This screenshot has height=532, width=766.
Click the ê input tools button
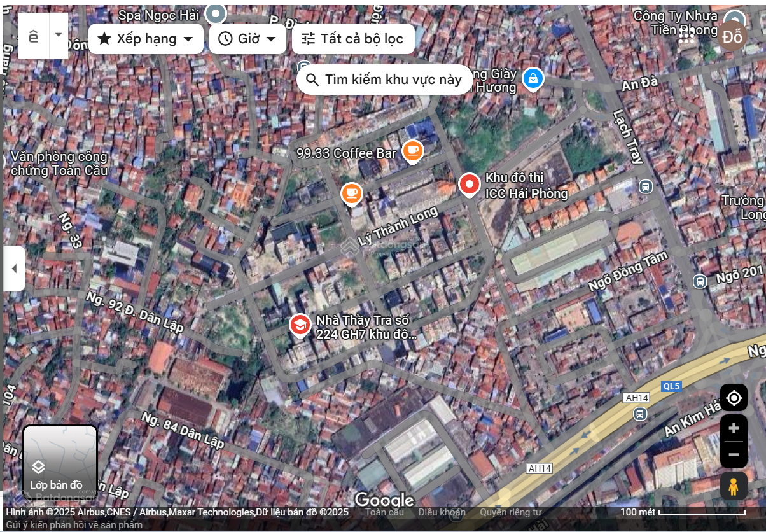[33, 36]
